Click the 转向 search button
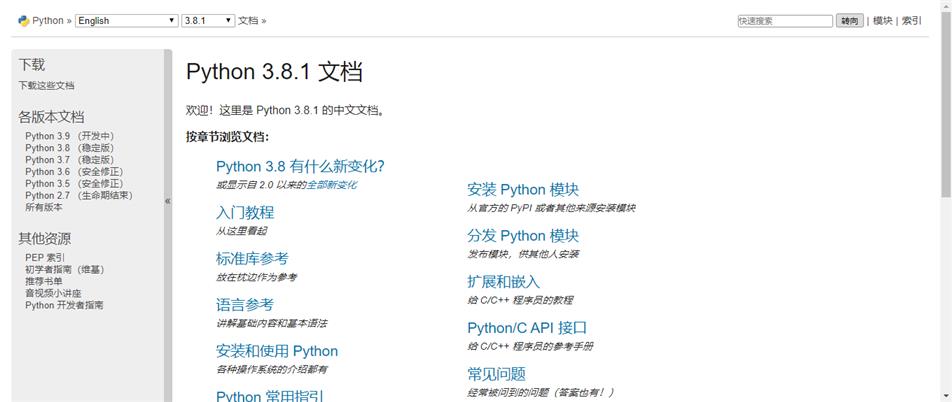 849,21
